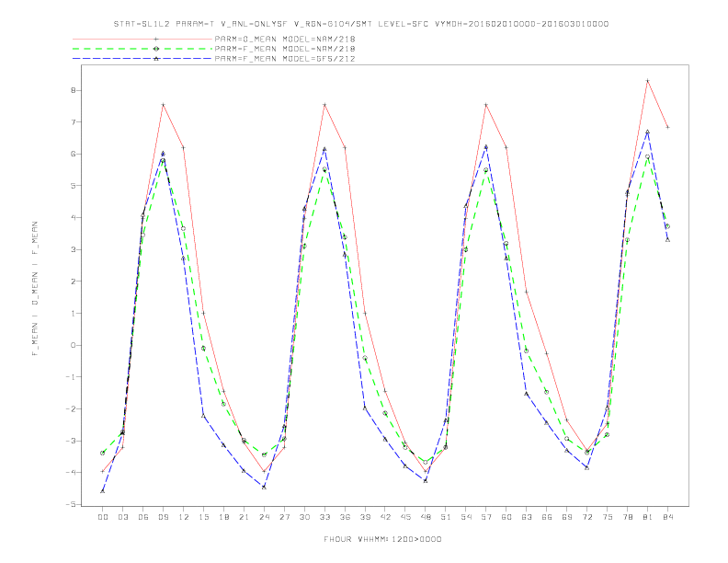Click the chart title starting with STAT=SL1L2

pos(361,24)
